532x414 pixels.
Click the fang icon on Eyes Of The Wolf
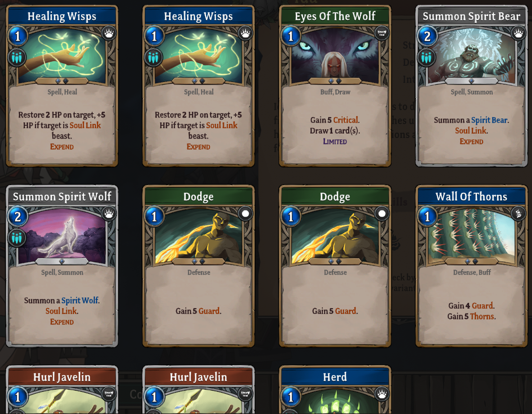[382, 33]
